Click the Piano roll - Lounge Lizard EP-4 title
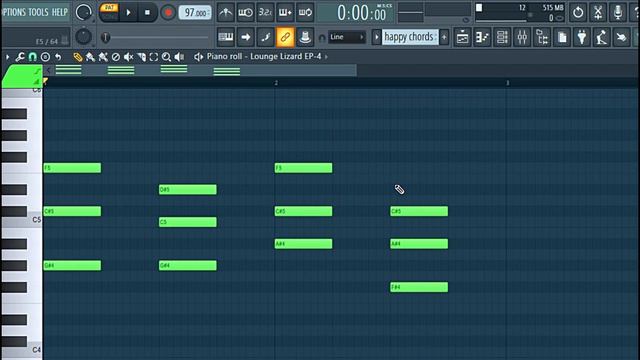Viewport: 640px width, 360px height. pos(264,56)
